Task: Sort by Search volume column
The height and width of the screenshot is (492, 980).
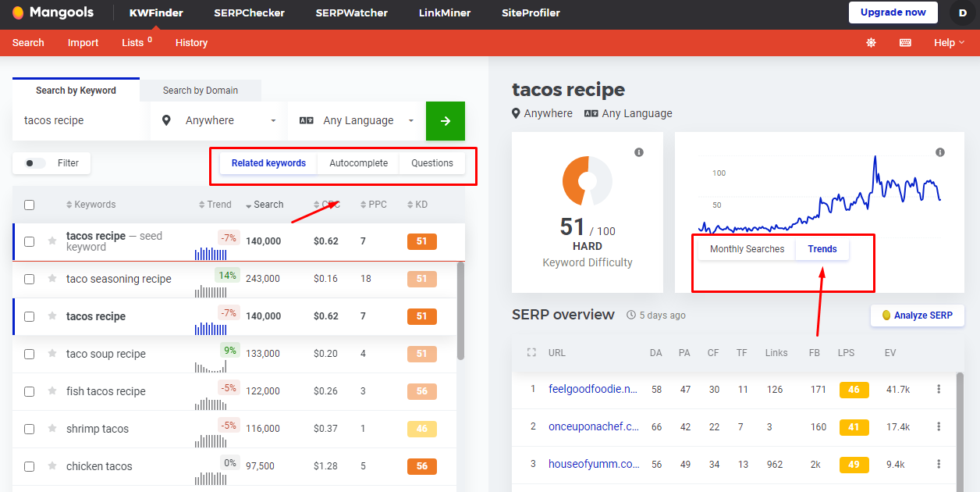Action: (x=265, y=205)
